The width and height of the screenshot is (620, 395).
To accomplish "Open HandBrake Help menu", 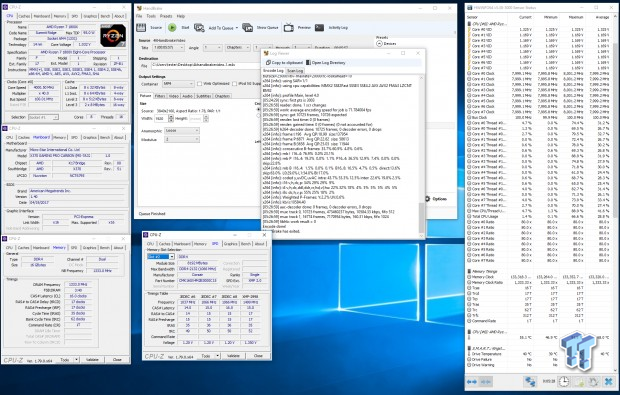I will point(181,16).
